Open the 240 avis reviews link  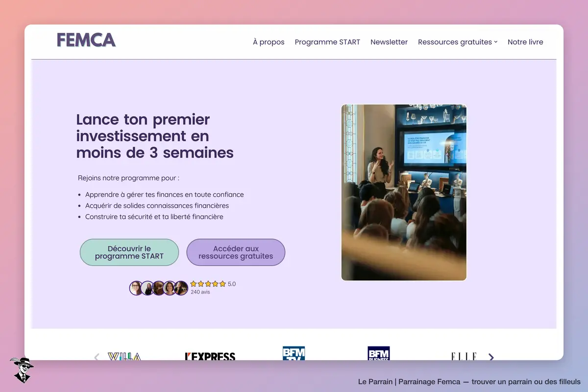coord(200,292)
